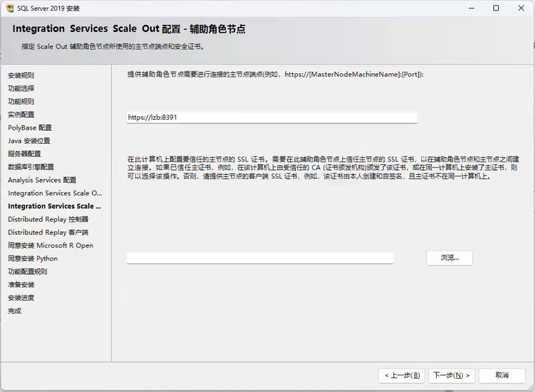Select 同意安装 Python step
This screenshot has height=392, width=535.
coord(33,259)
